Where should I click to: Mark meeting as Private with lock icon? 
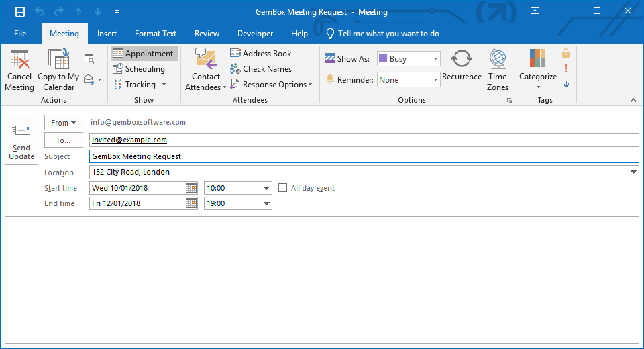tap(566, 54)
